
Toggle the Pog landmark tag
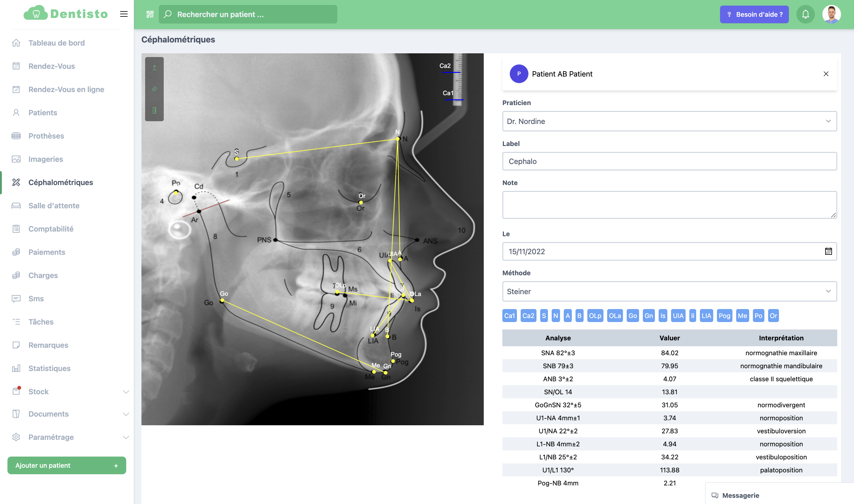(724, 316)
